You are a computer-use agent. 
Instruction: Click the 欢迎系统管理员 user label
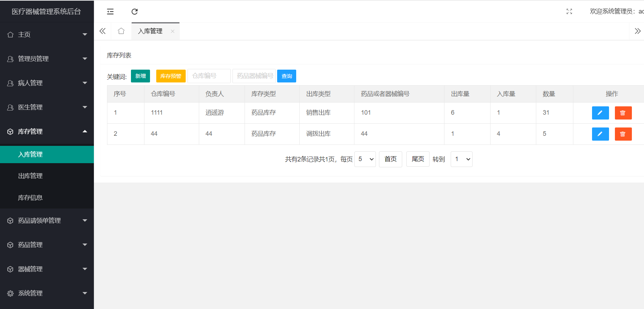click(x=617, y=11)
